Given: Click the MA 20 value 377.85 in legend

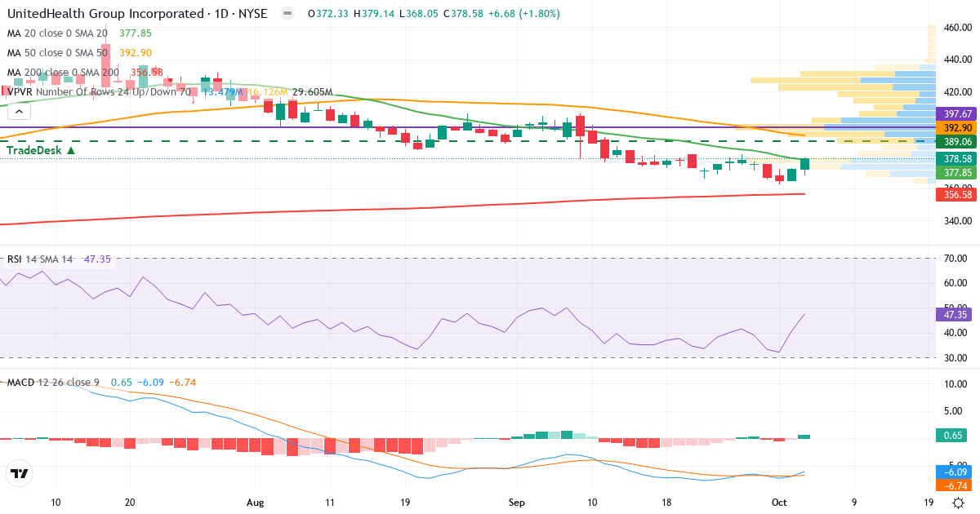Looking at the screenshot, I should click(135, 33).
